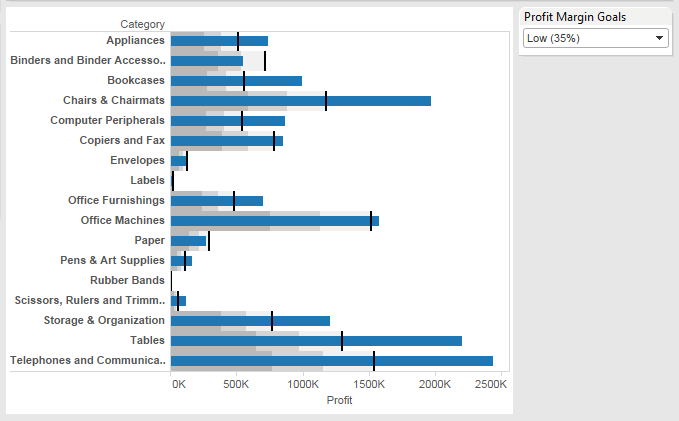Click the 2500K axis tick label

491,383
